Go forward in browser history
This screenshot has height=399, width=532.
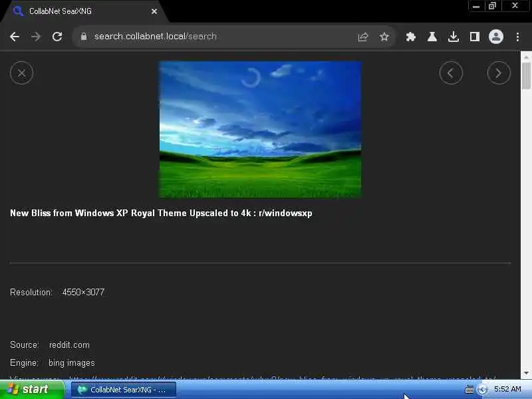(36, 37)
